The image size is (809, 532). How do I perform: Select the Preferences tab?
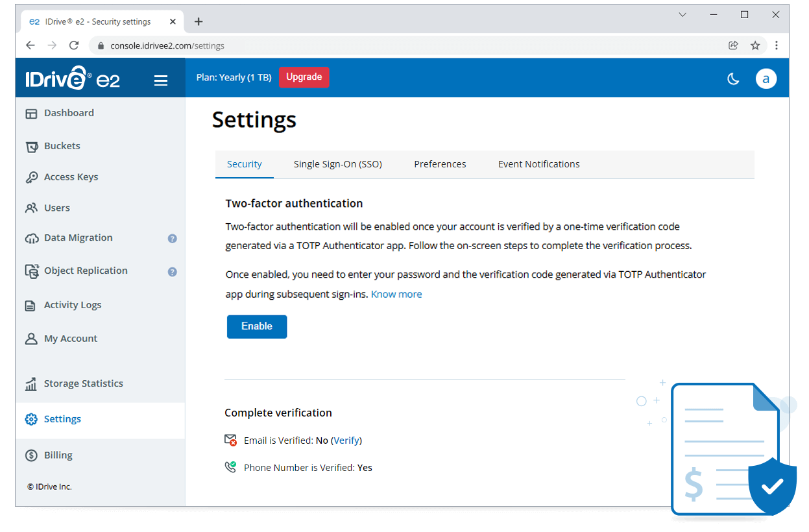coord(440,164)
